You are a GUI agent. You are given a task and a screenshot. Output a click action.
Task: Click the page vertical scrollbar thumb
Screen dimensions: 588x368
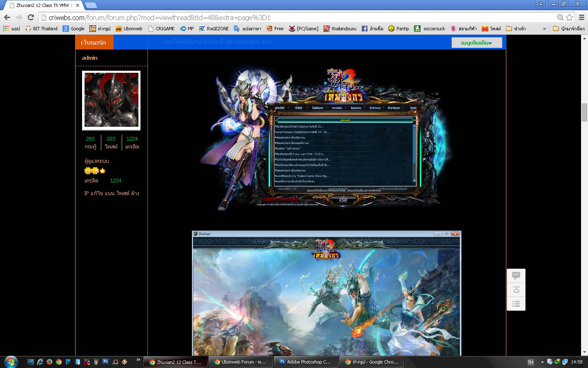584,112
